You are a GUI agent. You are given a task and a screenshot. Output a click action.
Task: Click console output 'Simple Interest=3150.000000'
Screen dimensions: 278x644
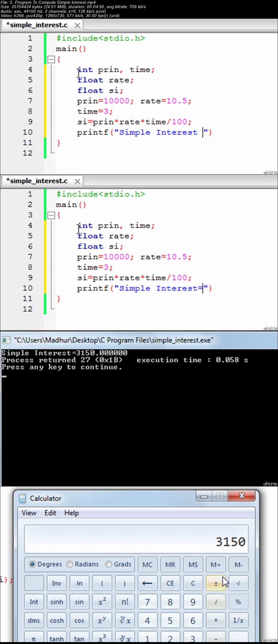64,353
